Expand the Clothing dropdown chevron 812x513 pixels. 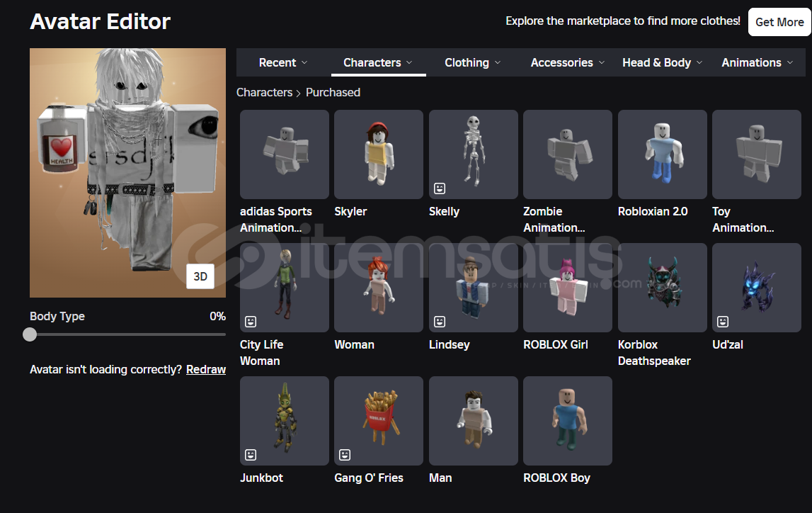[x=498, y=62]
